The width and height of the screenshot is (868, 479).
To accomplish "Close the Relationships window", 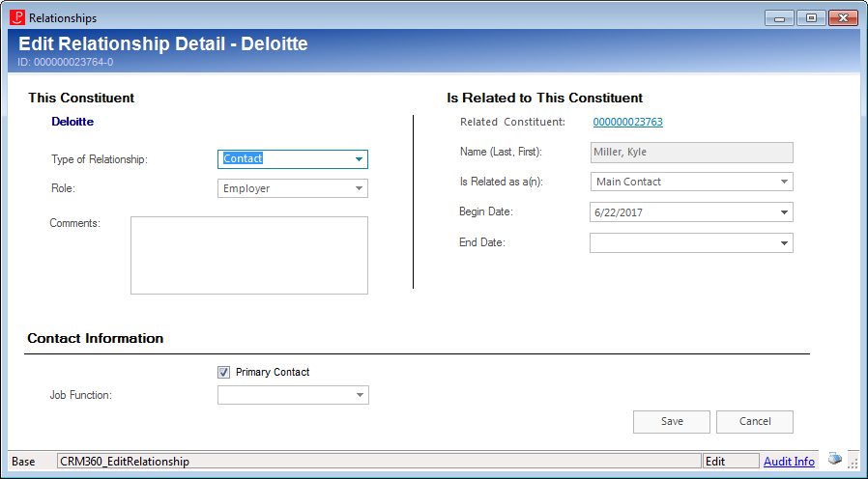I will point(843,18).
